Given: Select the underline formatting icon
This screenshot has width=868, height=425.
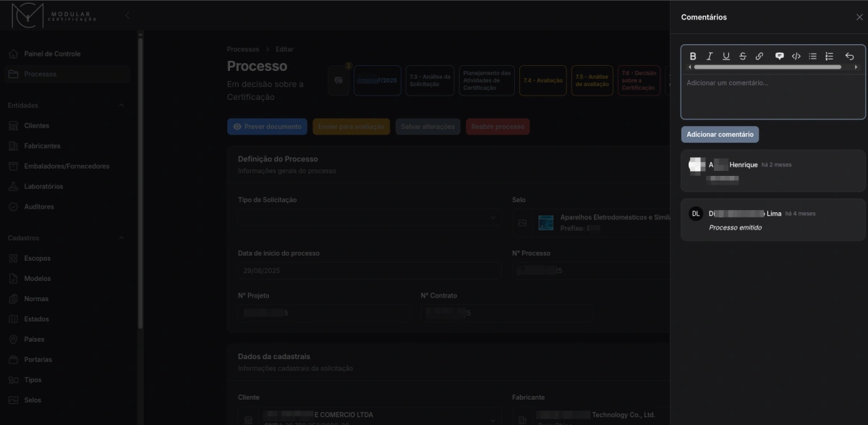Looking at the screenshot, I should (726, 56).
